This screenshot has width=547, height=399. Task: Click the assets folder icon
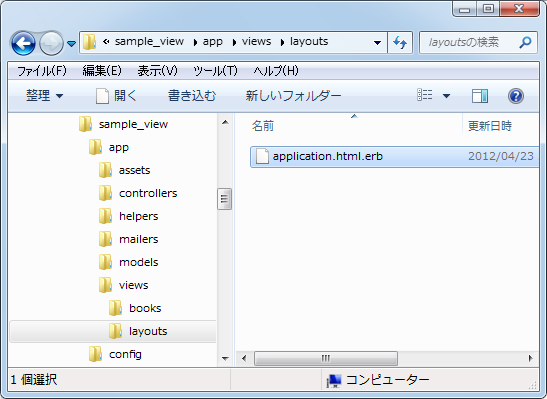(x=105, y=170)
